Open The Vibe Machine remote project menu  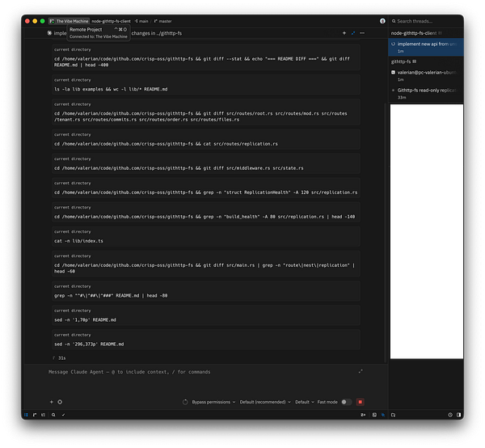click(69, 21)
